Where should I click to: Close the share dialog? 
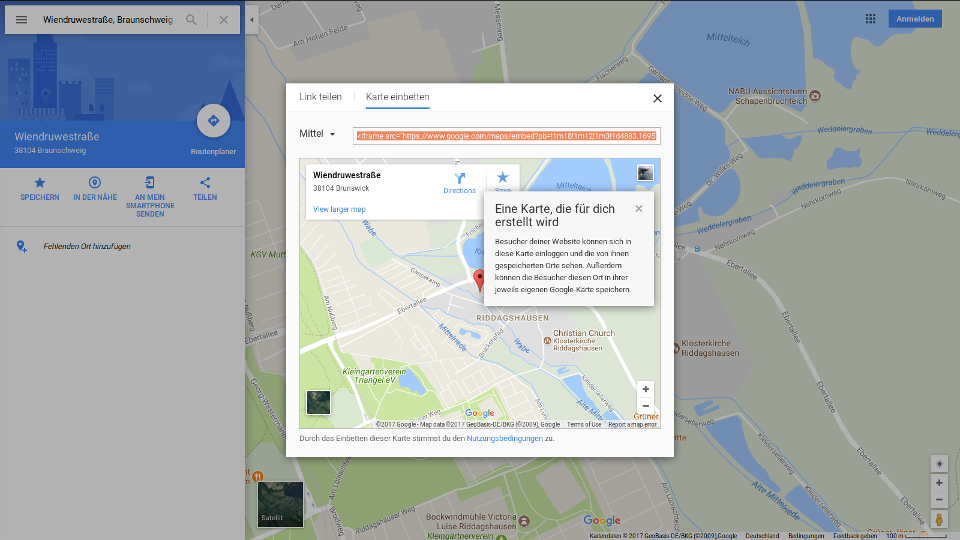point(658,98)
